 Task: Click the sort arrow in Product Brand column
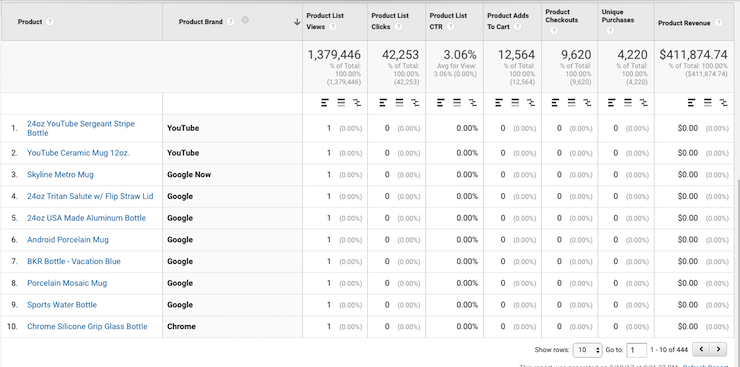tap(297, 22)
